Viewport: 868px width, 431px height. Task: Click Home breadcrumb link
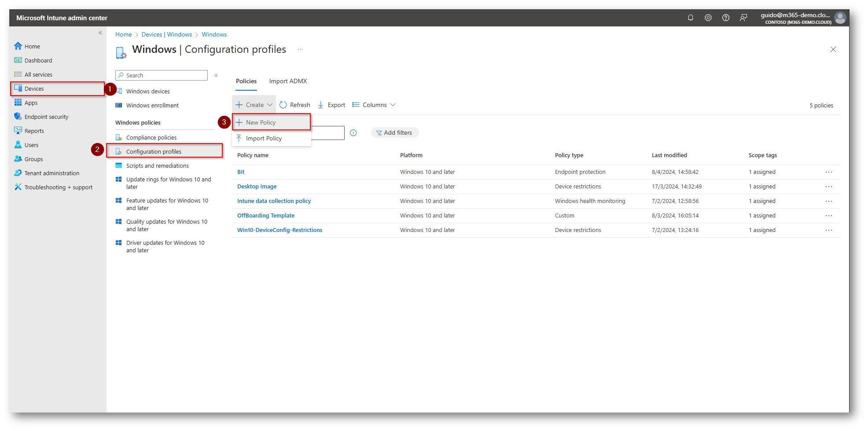[124, 34]
